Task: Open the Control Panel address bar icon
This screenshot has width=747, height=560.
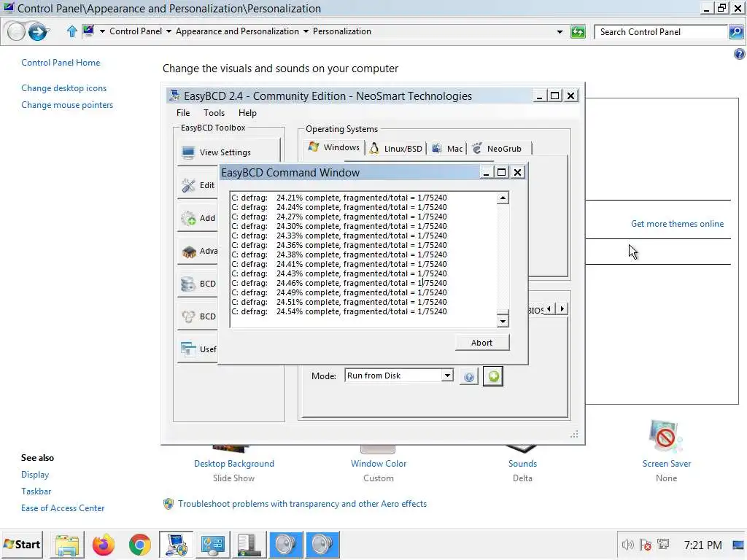Action: (88, 31)
